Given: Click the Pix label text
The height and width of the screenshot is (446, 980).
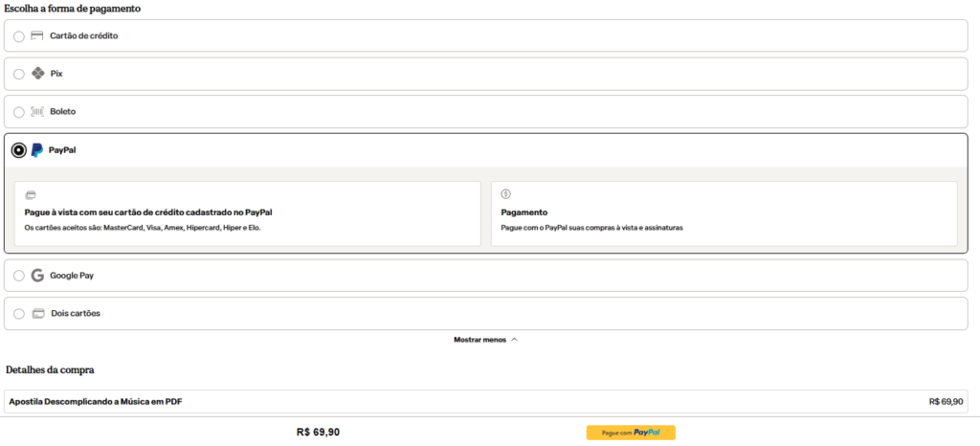Looking at the screenshot, I should (x=56, y=74).
